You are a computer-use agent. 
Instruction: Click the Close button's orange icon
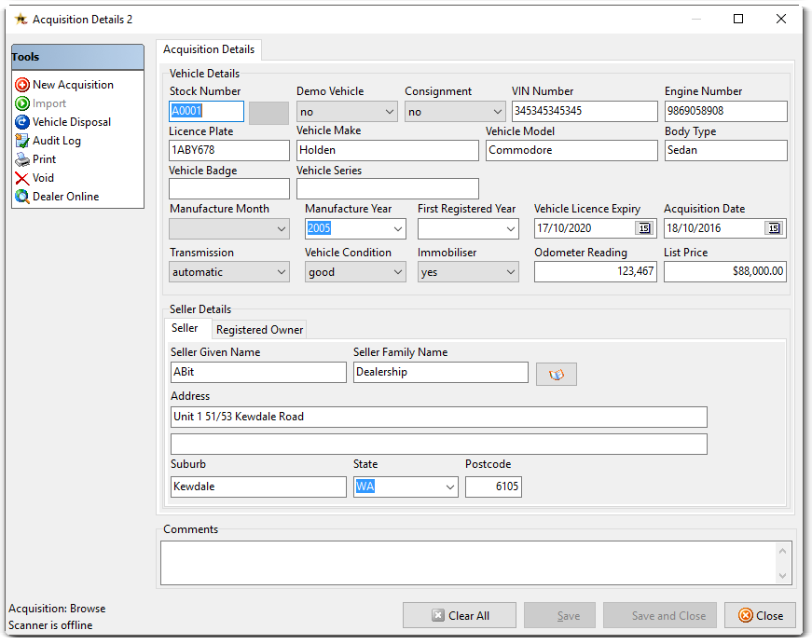pyautogui.click(x=746, y=615)
